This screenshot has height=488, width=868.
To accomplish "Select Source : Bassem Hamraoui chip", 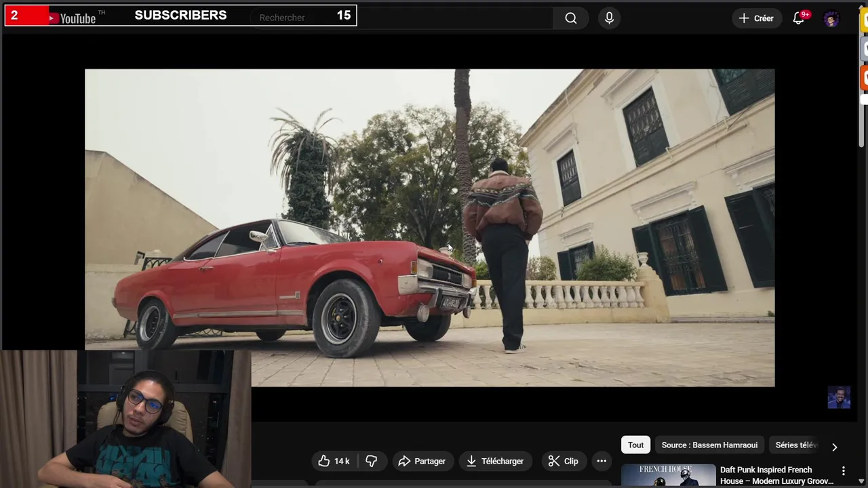I will click(x=709, y=445).
